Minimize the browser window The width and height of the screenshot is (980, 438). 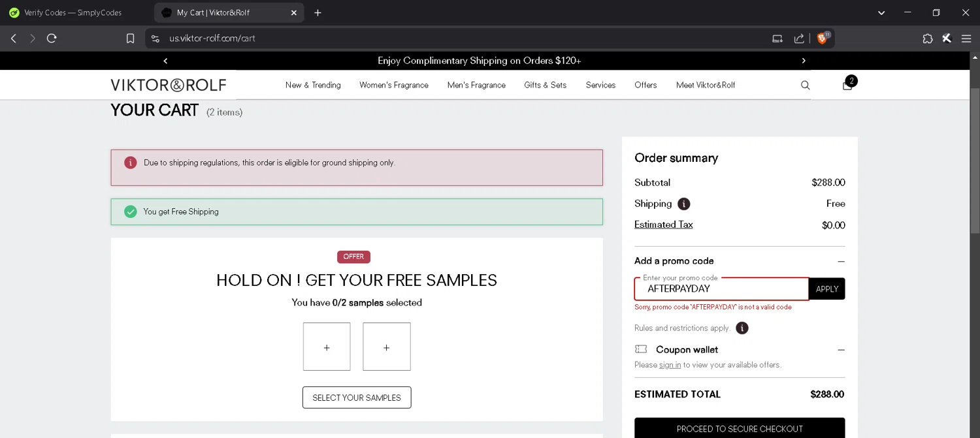point(907,12)
